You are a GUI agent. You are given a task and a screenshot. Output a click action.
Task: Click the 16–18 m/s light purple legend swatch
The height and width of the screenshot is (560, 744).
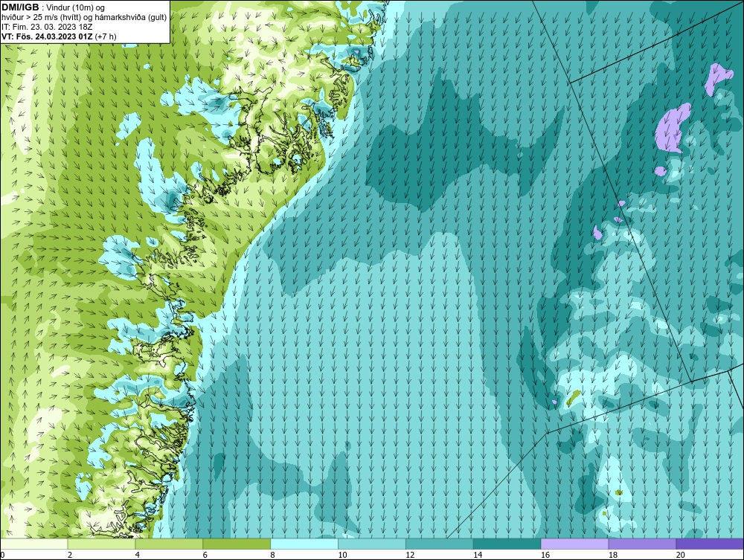pyautogui.click(x=574, y=544)
